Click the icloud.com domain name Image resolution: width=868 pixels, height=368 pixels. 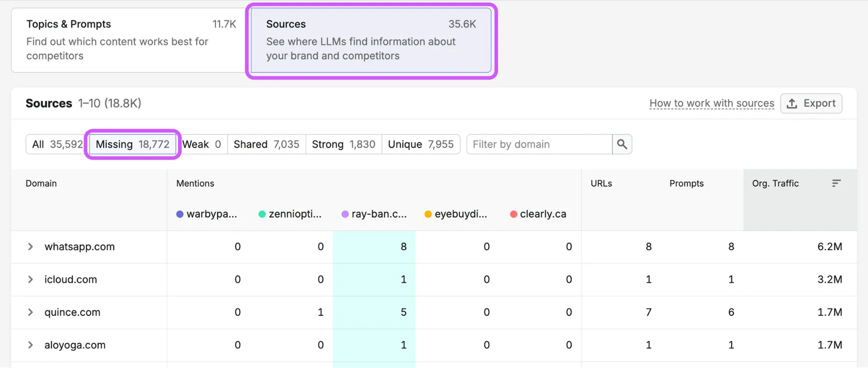[71, 280]
